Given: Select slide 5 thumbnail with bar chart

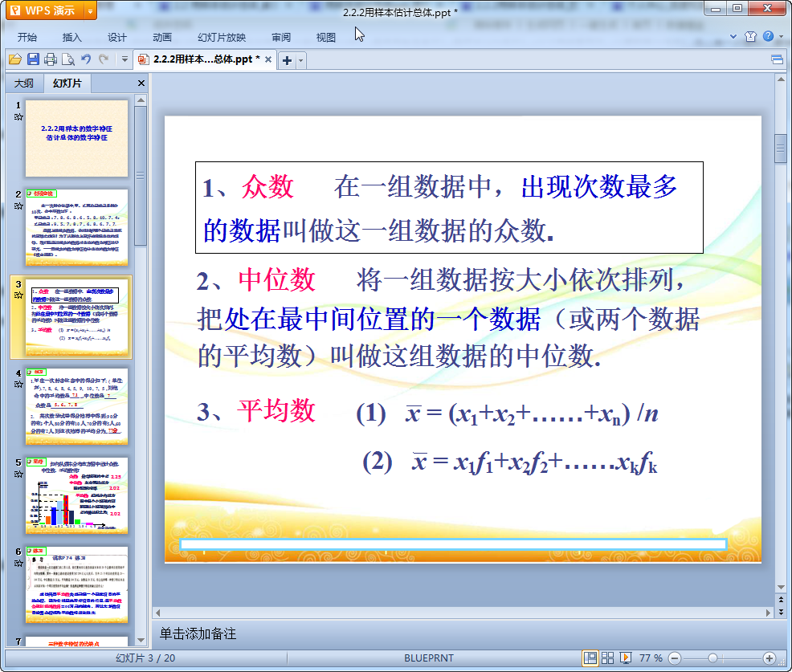Looking at the screenshot, I should (x=77, y=495).
